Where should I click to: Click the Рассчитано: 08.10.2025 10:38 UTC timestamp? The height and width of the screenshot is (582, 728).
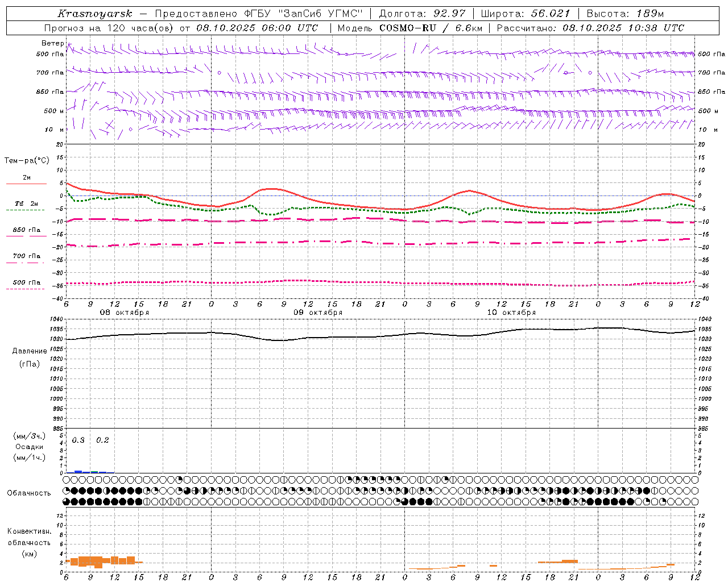click(x=590, y=28)
